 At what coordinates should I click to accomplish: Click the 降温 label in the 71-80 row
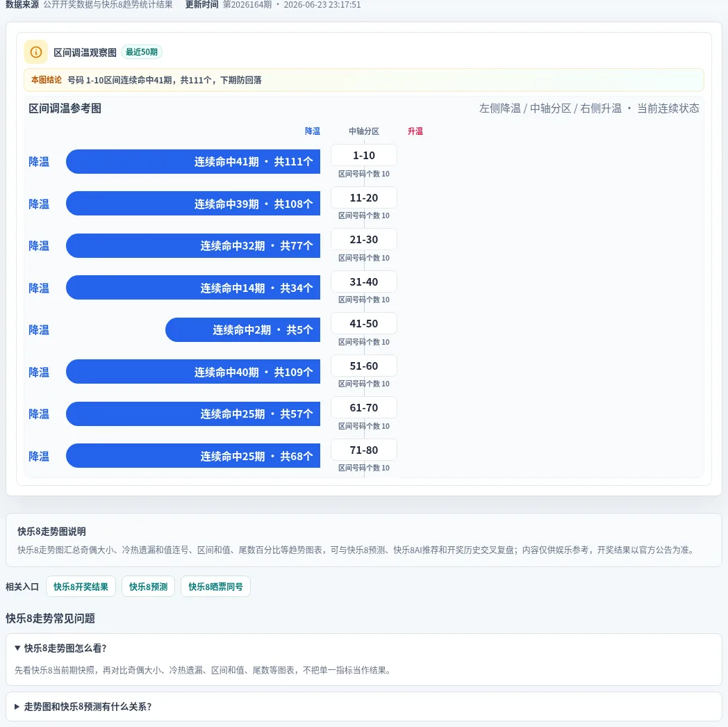point(39,456)
